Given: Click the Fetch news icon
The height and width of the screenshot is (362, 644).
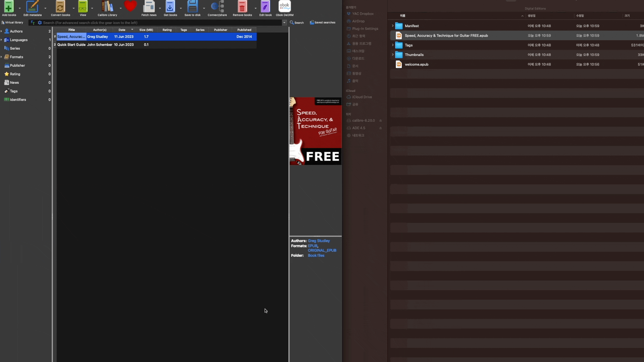Looking at the screenshot, I should click(x=149, y=6).
